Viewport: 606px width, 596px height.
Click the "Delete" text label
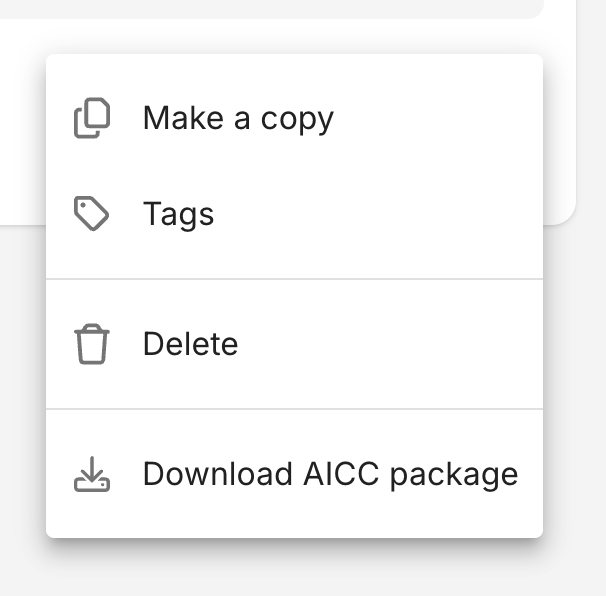pos(190,344)
